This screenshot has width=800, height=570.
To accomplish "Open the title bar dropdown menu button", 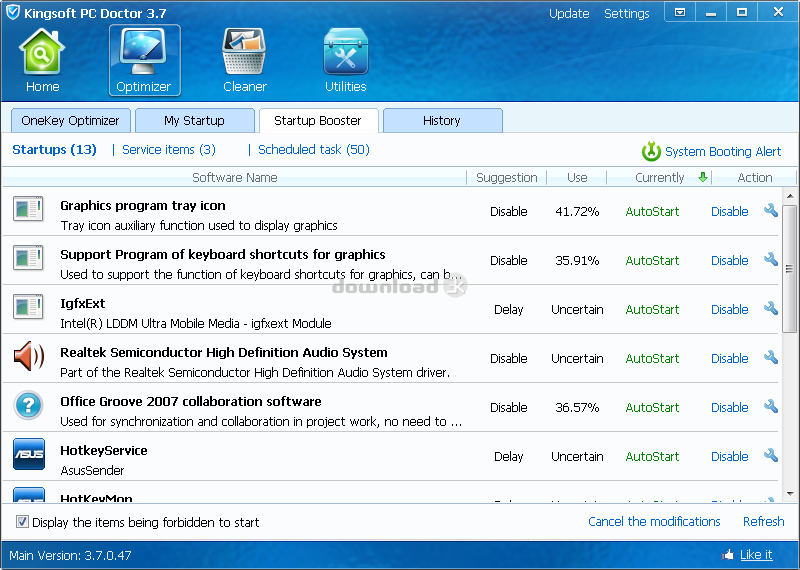I will click(680, 12).
